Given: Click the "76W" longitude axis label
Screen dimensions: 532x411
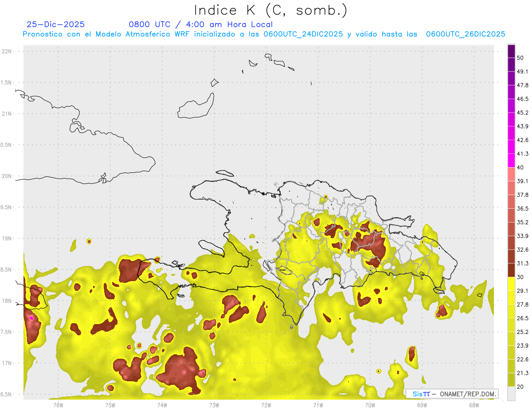Looking at the screenshot, I should [x=58, y=405].
